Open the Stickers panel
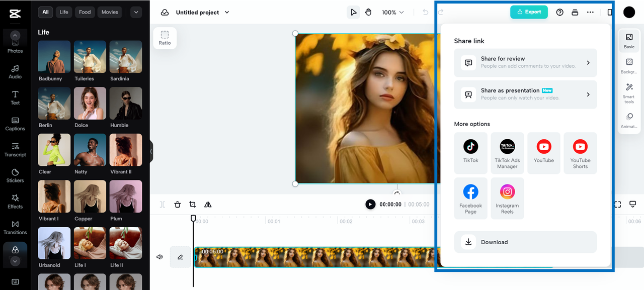Screen dimensions: 644x290 (15, 176)
